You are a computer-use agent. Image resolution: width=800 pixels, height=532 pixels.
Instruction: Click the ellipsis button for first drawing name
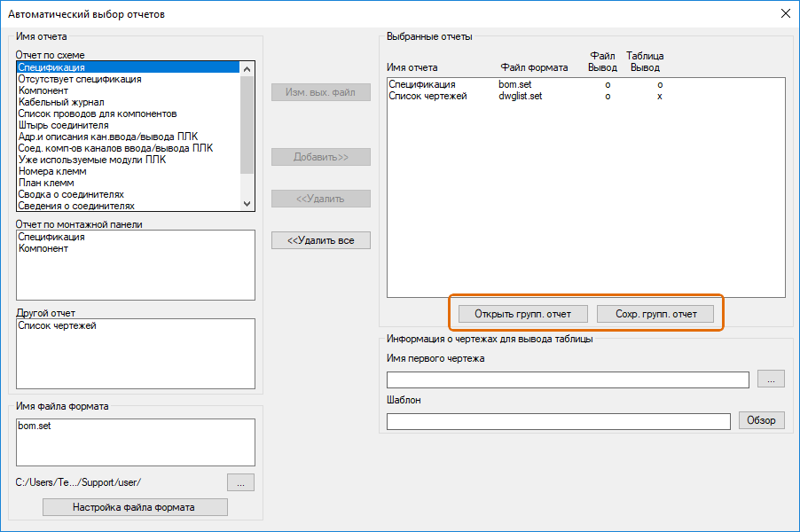[x=771, y=379]
